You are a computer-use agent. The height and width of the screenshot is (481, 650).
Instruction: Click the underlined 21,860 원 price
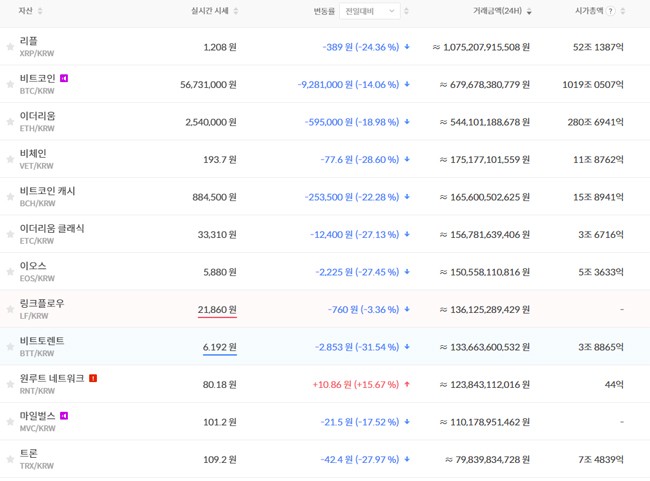point(217,310)
